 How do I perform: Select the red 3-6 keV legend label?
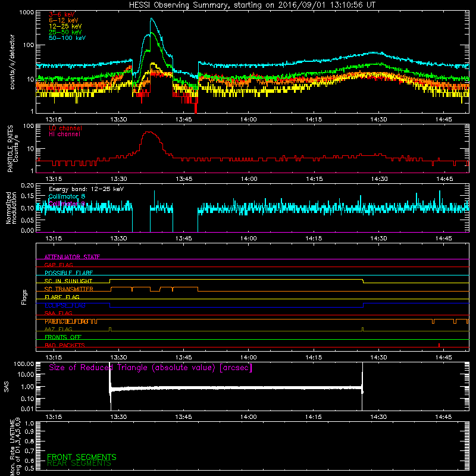[x=62, y=14]
